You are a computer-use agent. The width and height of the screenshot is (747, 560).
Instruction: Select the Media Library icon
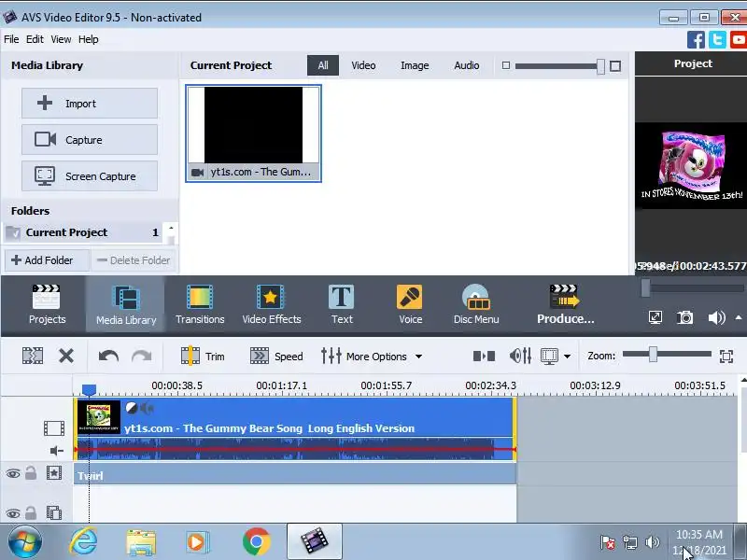click(126, 305)
